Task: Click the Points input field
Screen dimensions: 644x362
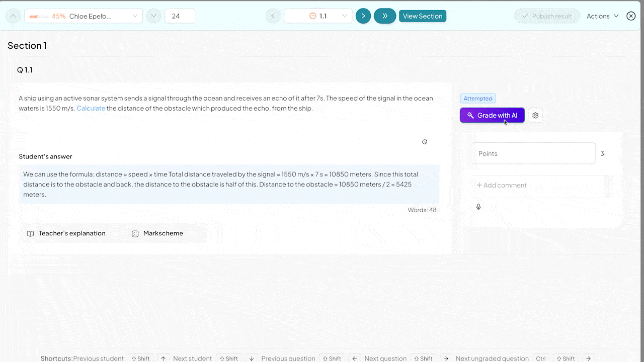Action: point(534,153)
